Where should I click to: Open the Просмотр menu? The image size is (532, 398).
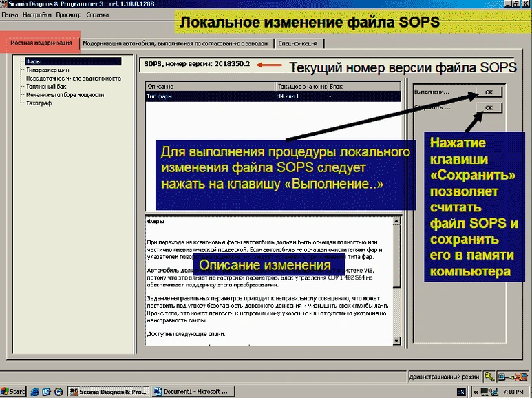(69, 14)
